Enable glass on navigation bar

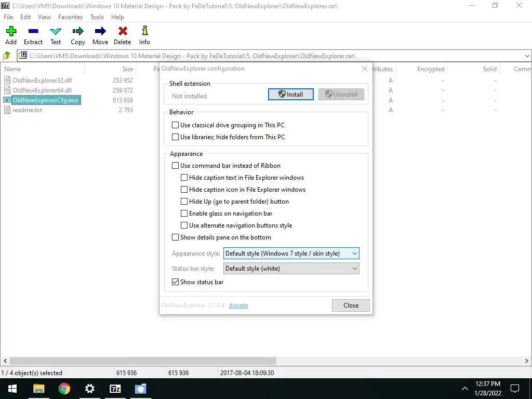pyautogui.click(x=184, y=214)
